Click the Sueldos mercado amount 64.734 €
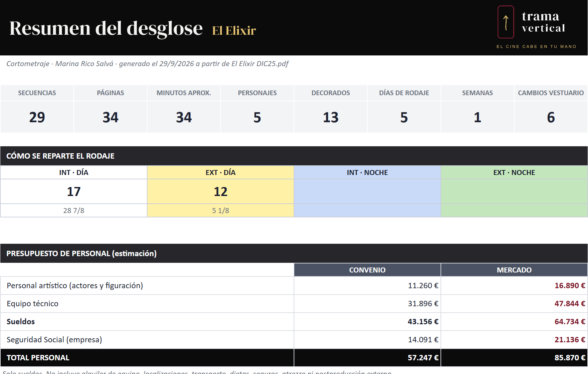Screen dimensions: 588x374 (570, 322)
